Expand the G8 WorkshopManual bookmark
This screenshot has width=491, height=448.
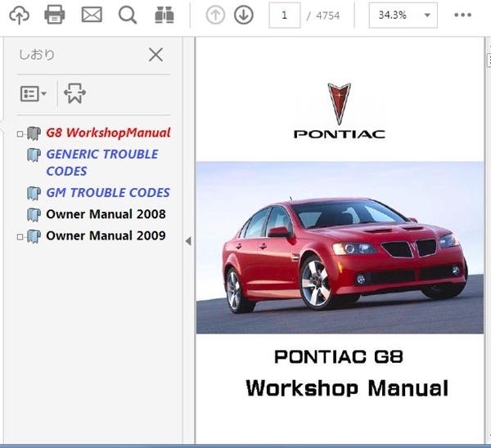click(x=20, y=134)
